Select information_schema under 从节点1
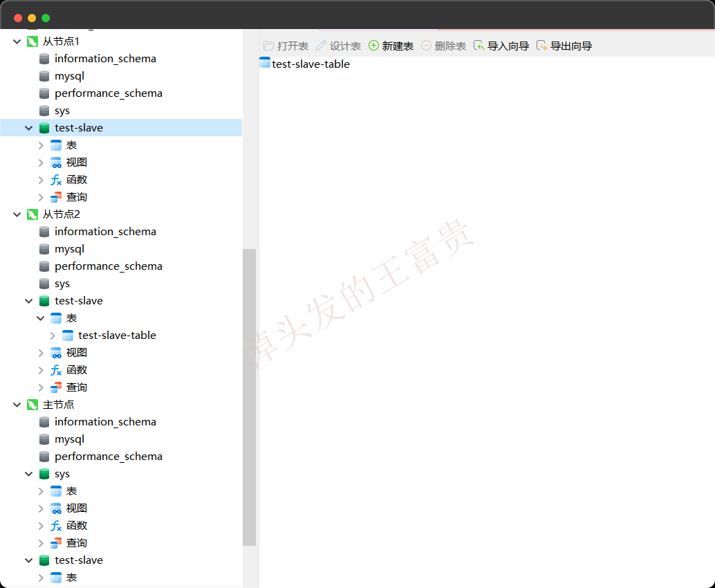 [x=105, y=59]
